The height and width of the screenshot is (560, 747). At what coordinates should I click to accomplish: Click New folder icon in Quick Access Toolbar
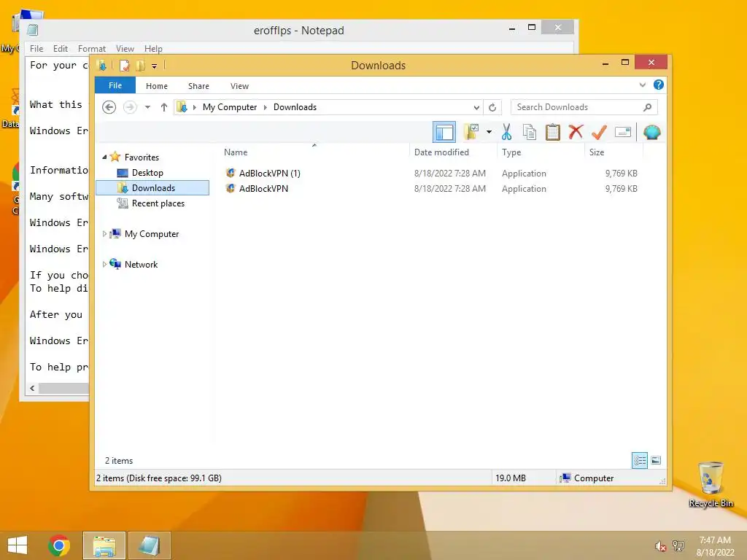(x=141, y=66)
